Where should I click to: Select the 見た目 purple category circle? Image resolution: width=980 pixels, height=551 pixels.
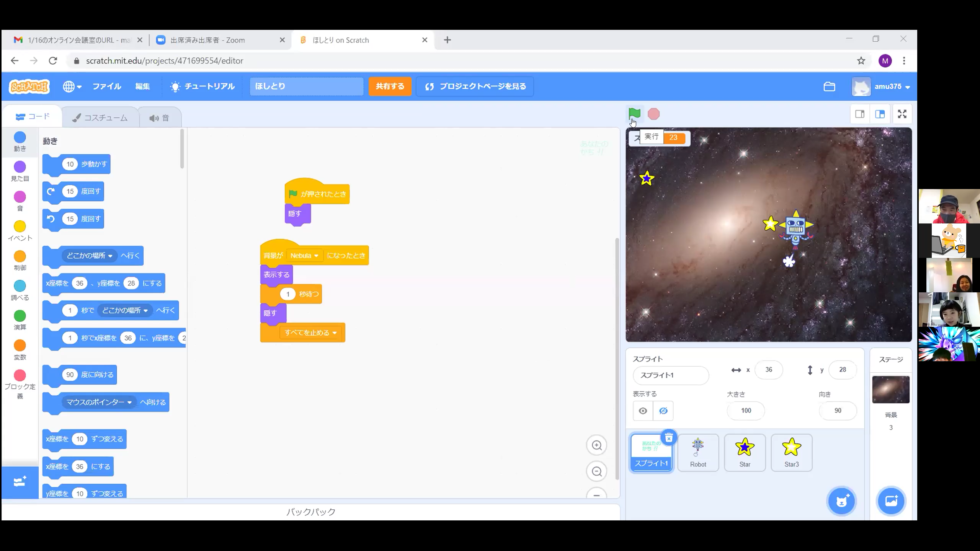pyautogui.click(x=20, y=167)
